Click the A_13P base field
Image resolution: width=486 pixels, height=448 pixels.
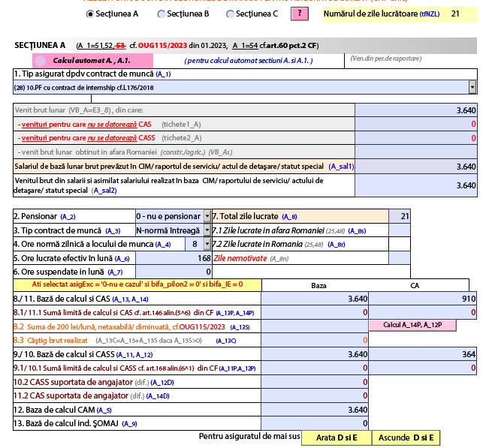315,312
